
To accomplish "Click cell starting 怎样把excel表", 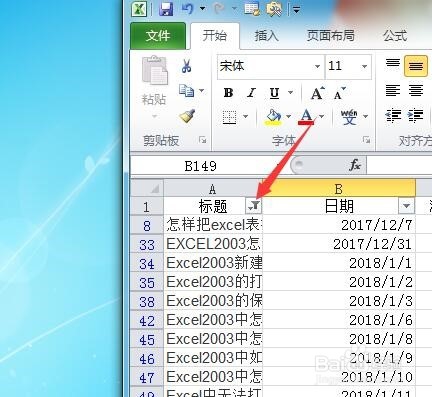I will [213, 225].
